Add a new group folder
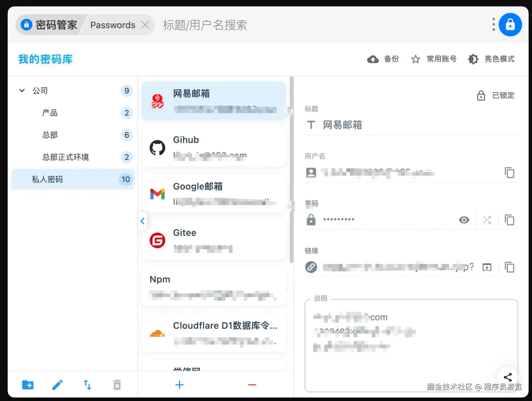The width and height of the screenshot is (532, 401). point(28,385)
